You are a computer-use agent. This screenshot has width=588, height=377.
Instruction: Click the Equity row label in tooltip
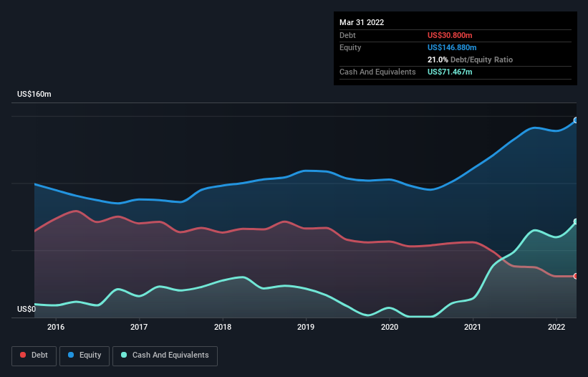[x=350, y=47]
